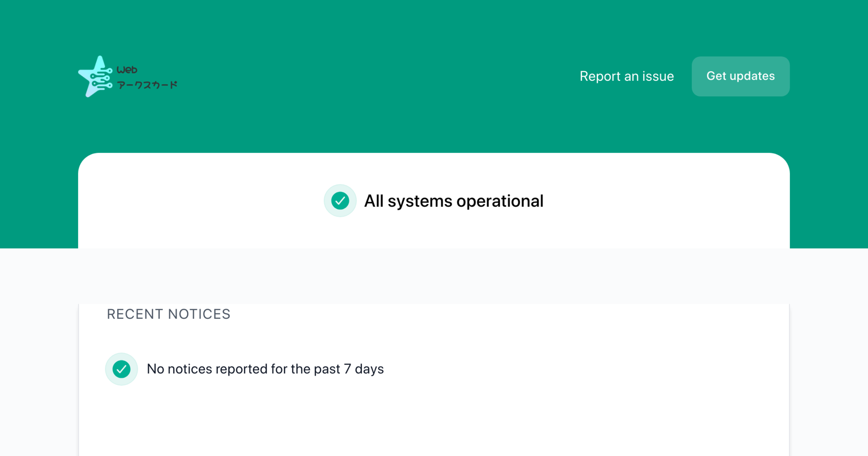
Task: Click the light gray gap between cards
Action: click(x=434, y=276)
